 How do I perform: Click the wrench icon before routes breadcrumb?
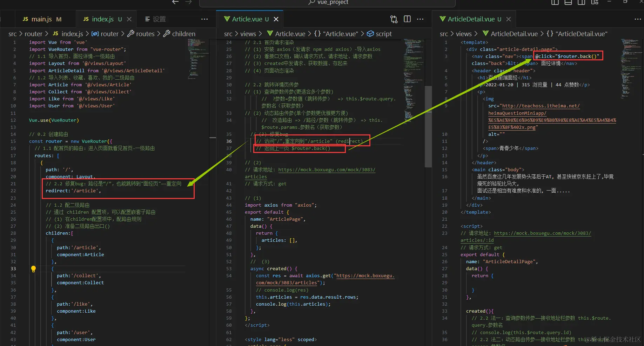[130, 34]
